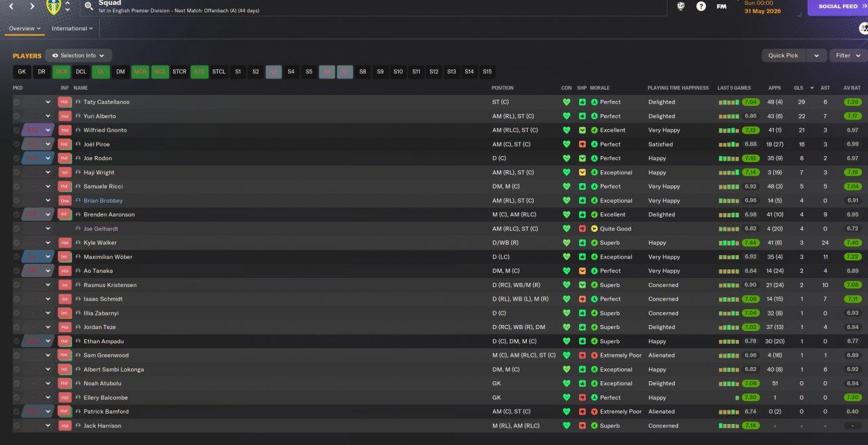Screen dimensions: 868x445
Task: Toggle picked checkmark for Jack Harrison
Action: click(x=16, y=426)
